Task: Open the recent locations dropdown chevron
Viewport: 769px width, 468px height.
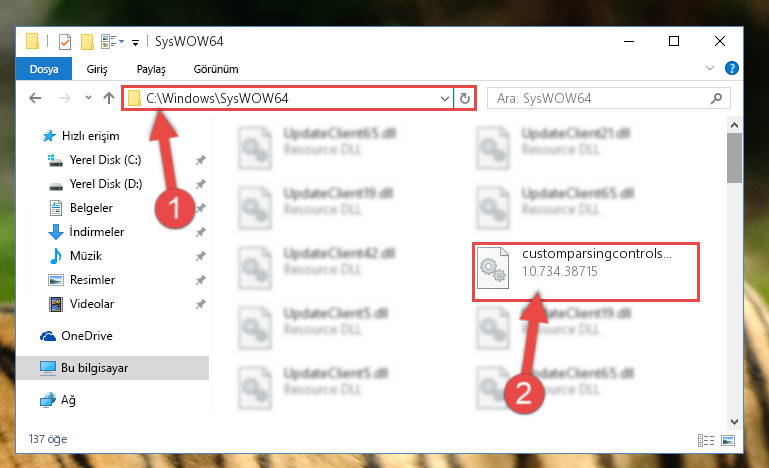Action: pos(88,98)
